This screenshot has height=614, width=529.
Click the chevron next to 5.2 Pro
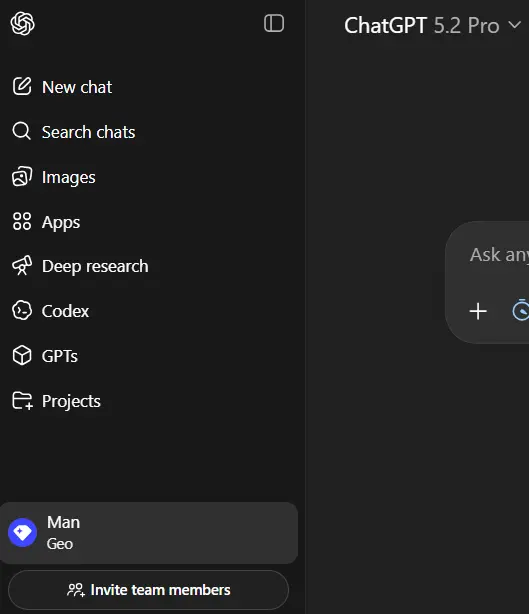(x=514, y=25)
